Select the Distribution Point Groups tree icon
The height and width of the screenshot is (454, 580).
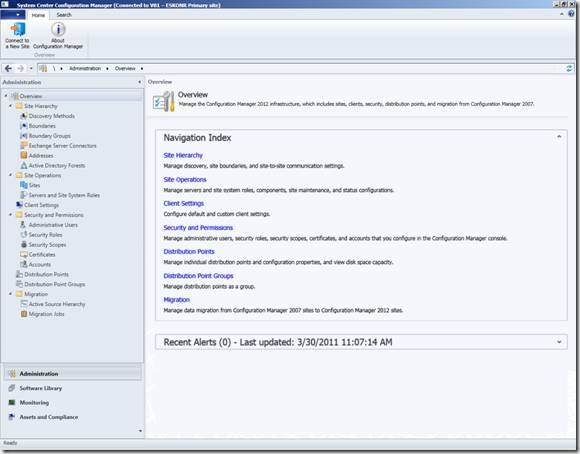coord(19,284)
